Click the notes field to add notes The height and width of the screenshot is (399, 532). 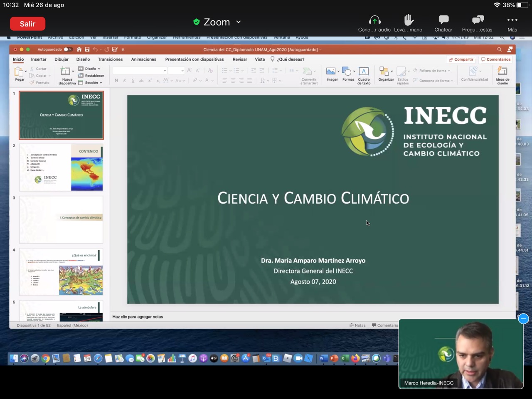249,317
